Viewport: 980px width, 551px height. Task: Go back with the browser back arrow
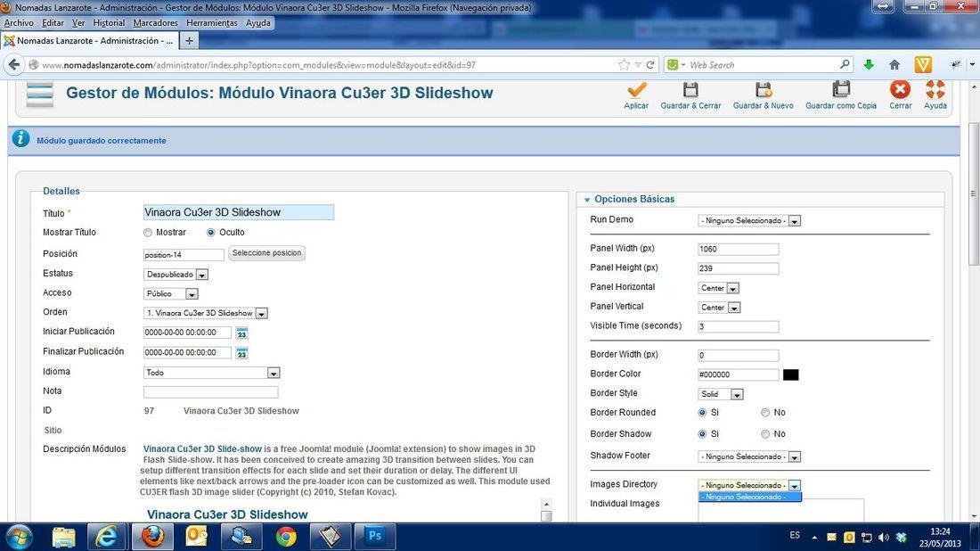click(x=13, y=64)
